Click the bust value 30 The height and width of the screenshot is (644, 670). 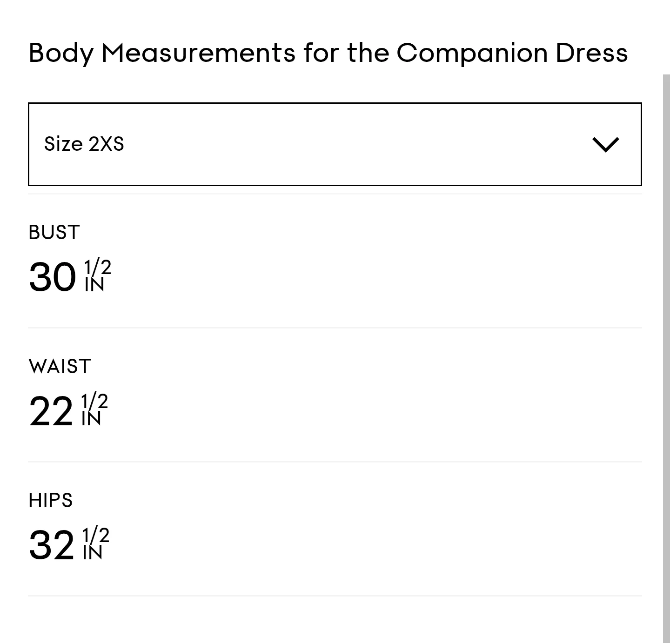point(52,277)
